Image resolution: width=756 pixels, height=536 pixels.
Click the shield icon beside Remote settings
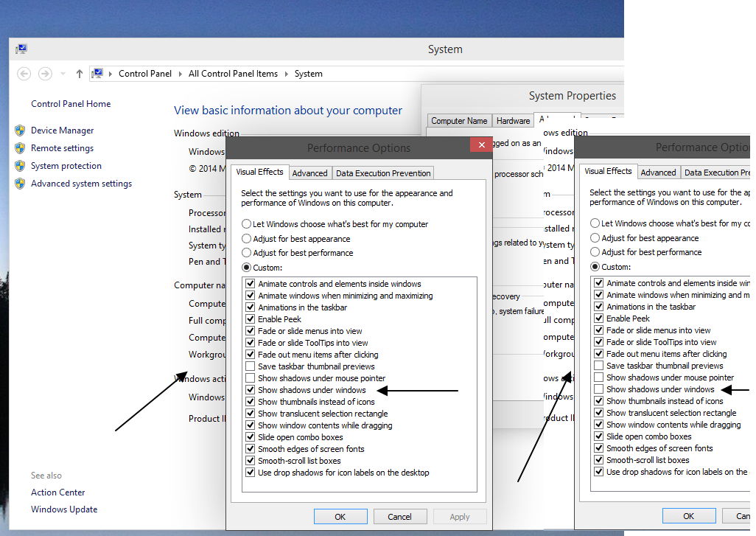coord(20,148)
